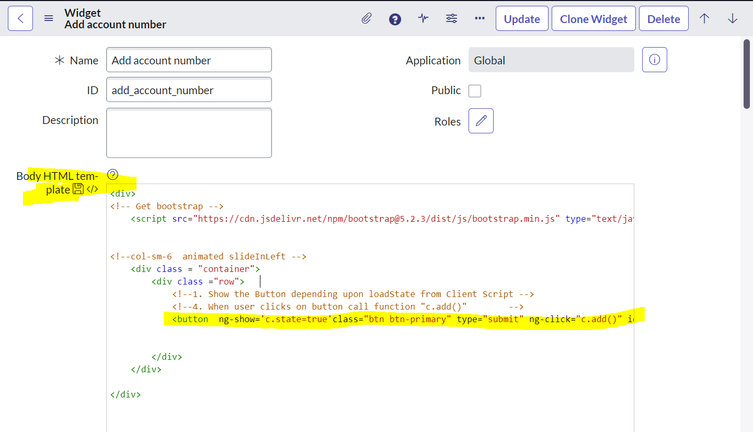Click the Update button
This screenshot has width=753, height=432.
tap(522, 19)
